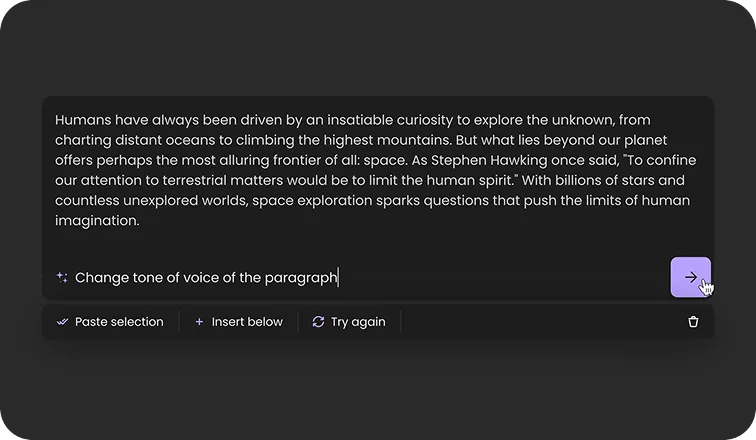
Task: Choose the Paste selection text label
Action: [x=119, y=322]
